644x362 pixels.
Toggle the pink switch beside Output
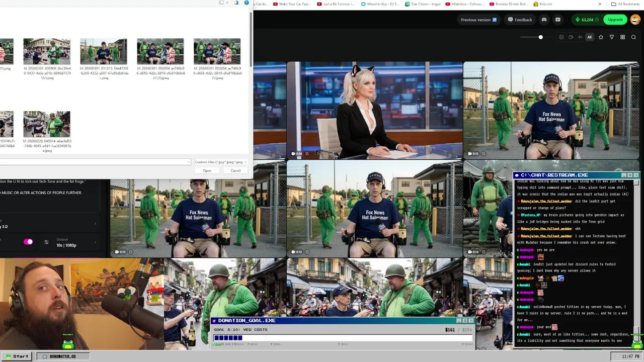coord(28,242)
